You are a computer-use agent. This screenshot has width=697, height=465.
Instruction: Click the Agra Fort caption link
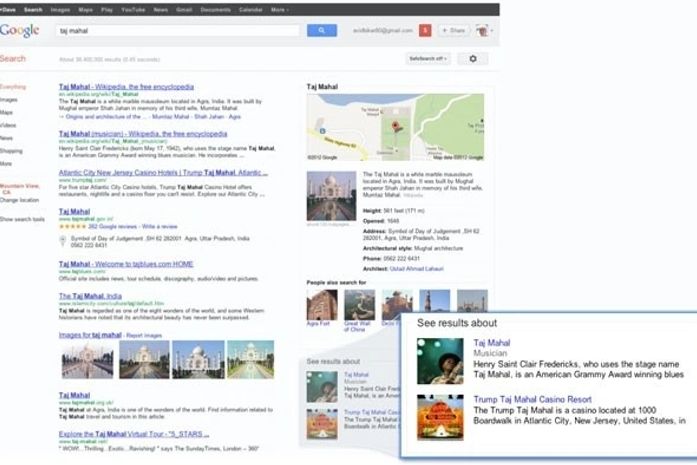pyautogui.click(x=318, y=323)
